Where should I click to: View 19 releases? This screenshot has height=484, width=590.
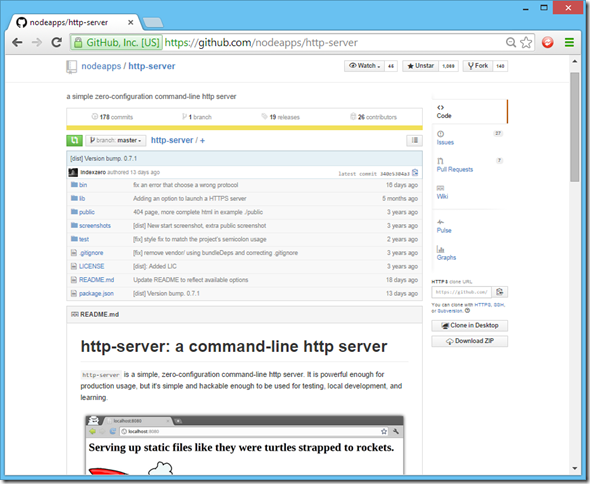tap(281, 117)
